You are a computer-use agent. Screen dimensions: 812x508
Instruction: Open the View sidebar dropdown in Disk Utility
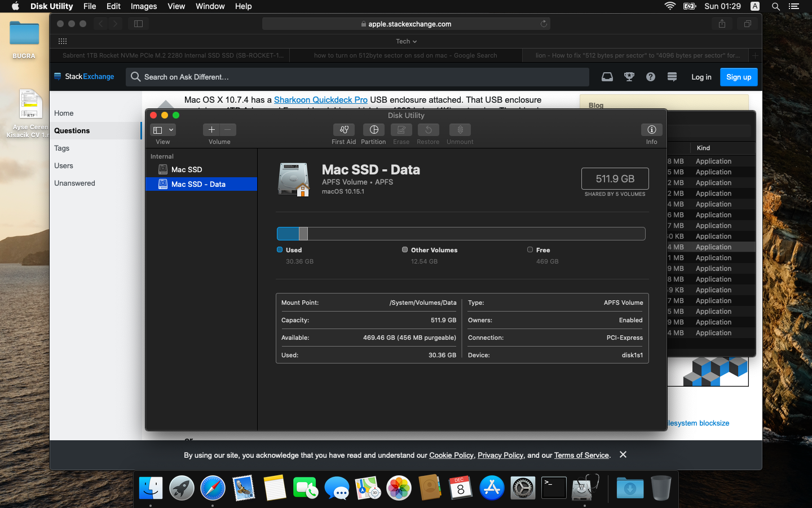(163, 130)
